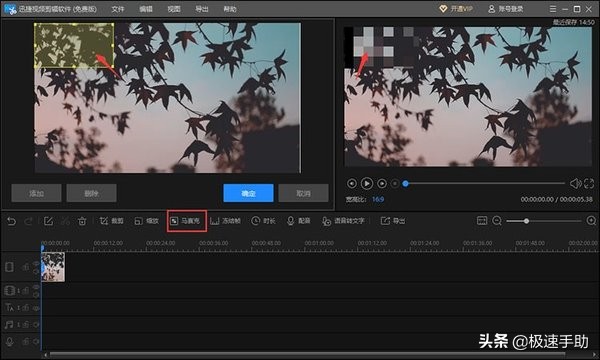Fit timeline to window icon
Image resolution: width=600 pixels, height=360 pixels.
482,220
